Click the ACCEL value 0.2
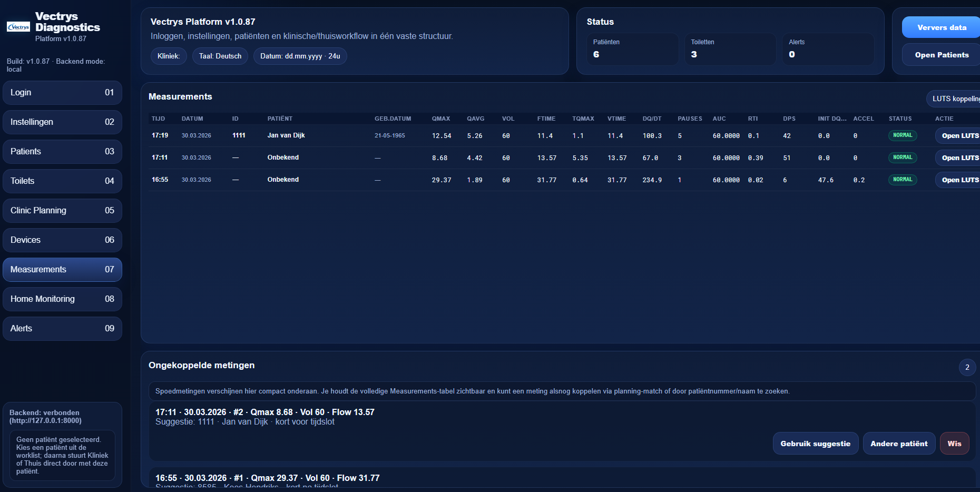This screenshot has width=980, height=492. click(859, 180)
